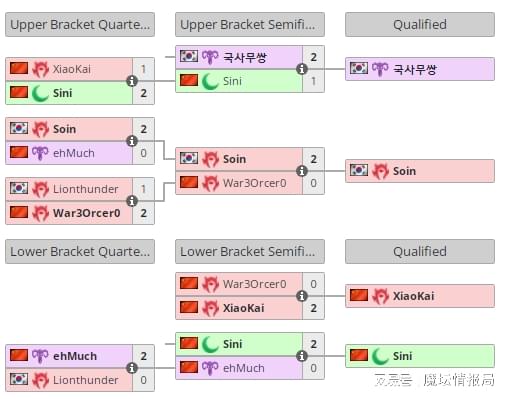
Task: Open info icon for War3Orcer0 vs XiaoKai lower match
Action: coord(302,296)
